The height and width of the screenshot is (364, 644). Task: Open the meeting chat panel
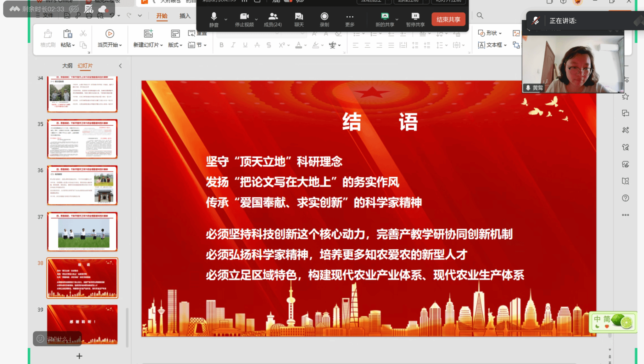click(x=299, y=20)
